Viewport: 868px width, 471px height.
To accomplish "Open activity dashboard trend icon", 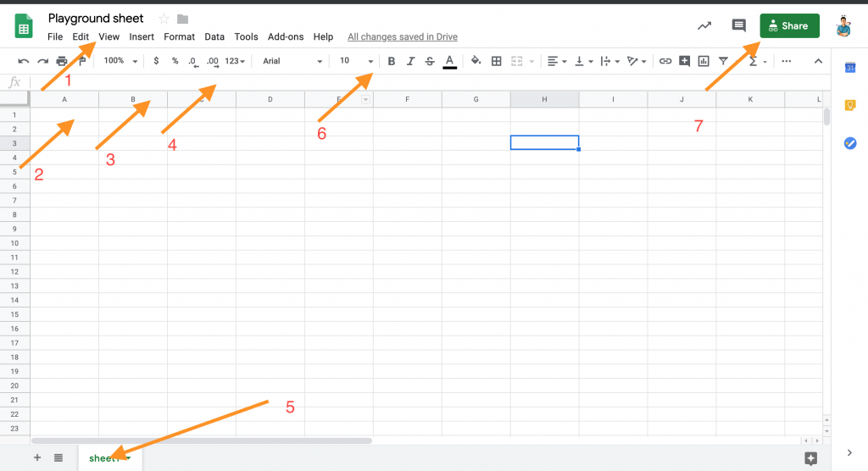I will [704, 25].
